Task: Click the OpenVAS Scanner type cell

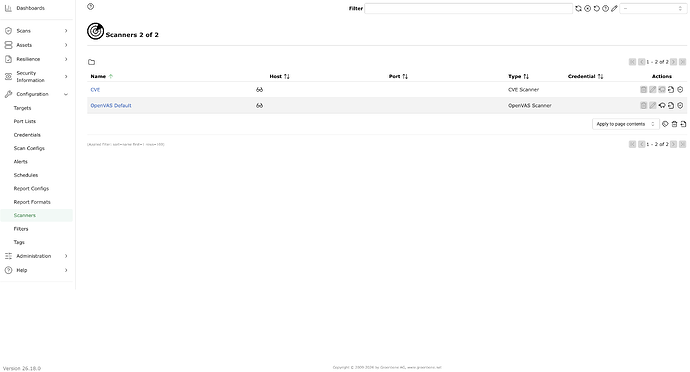Action: point(530,106)
